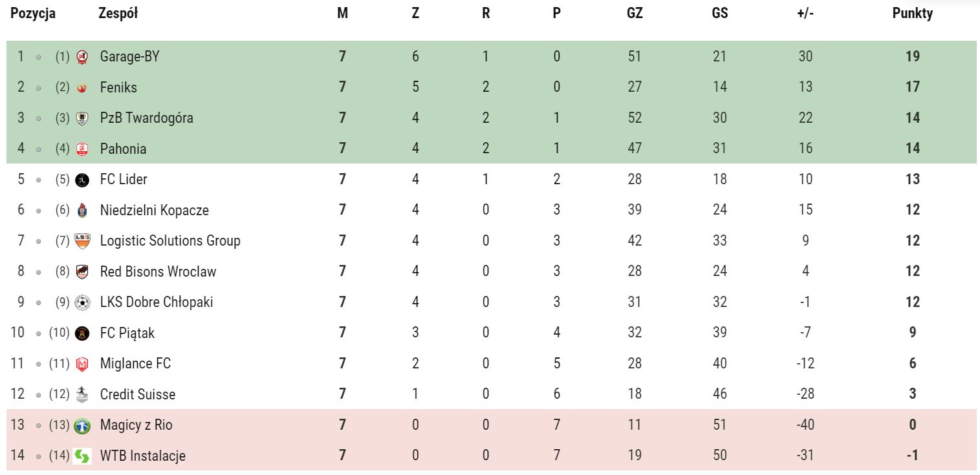Sort by the GZ goals scored header
980x475 pixels.
(x=635, y=14)
